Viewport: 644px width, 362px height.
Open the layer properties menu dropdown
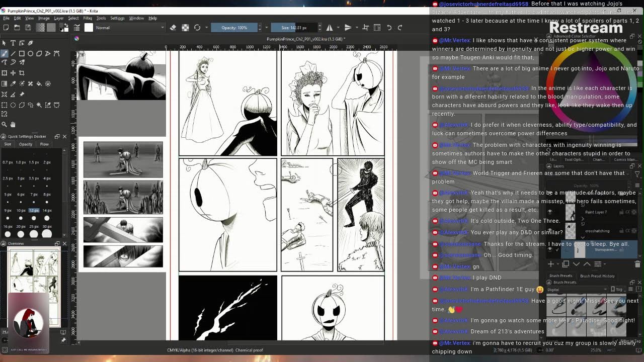click(x=599, y=264)
